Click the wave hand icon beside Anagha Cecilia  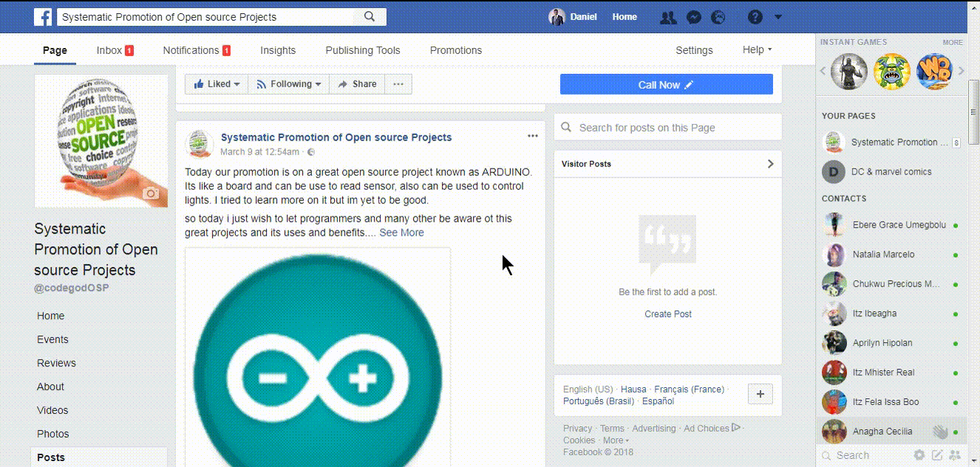coord(940,432)
